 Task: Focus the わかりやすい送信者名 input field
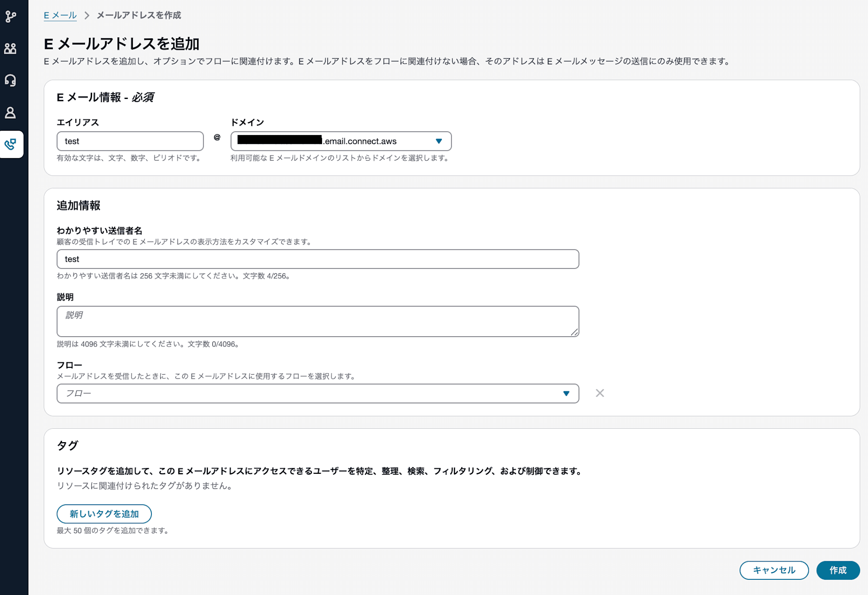(318, 259)
